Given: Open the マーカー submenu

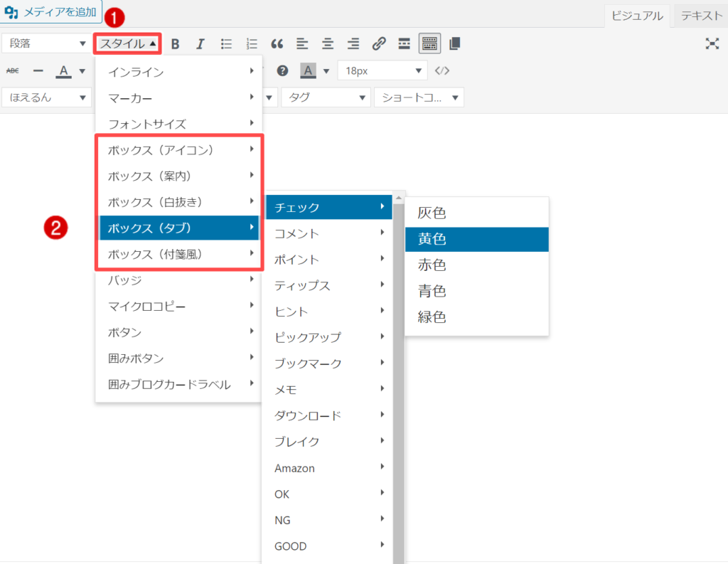Looking at the screenshot, I should pyautogui.click(x=178, y=97).
